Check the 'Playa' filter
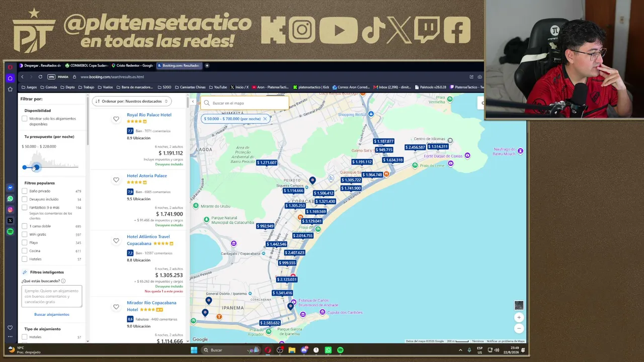644x362 pixels. click(x=24, y=243)
